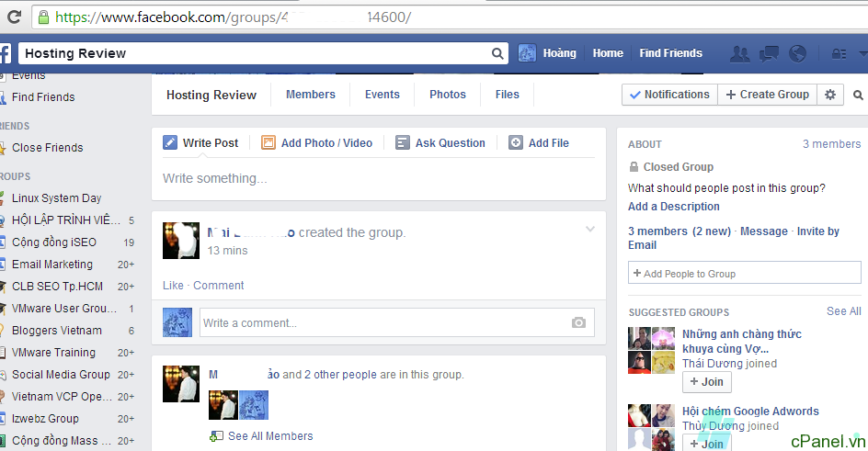Open group settings gear icon
Image resolution: width=868 pixels, height=451 pixels.
[x=829, y=95]
